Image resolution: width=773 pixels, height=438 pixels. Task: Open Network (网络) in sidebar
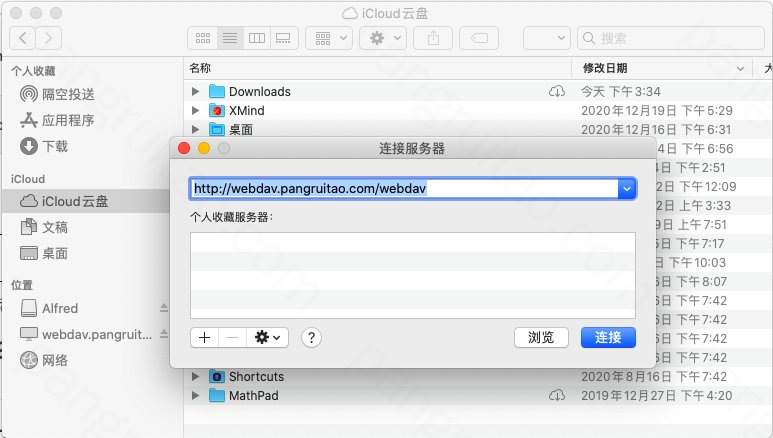coord(44,360)
